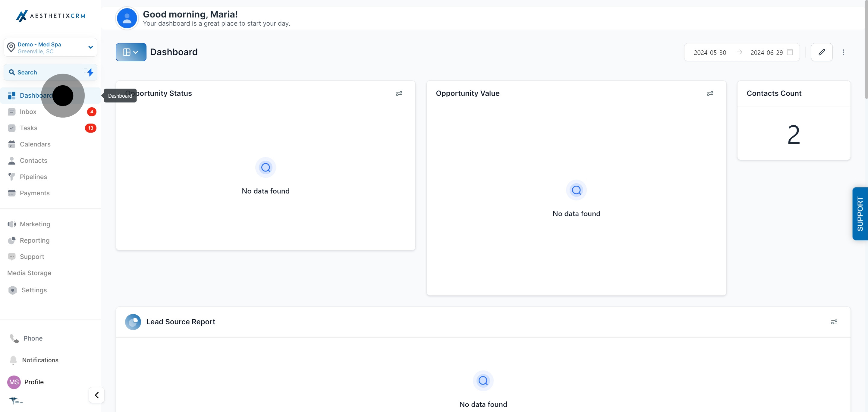
Task: Select the Tasks icon in the sidebar
Action: tap(12, 128)
